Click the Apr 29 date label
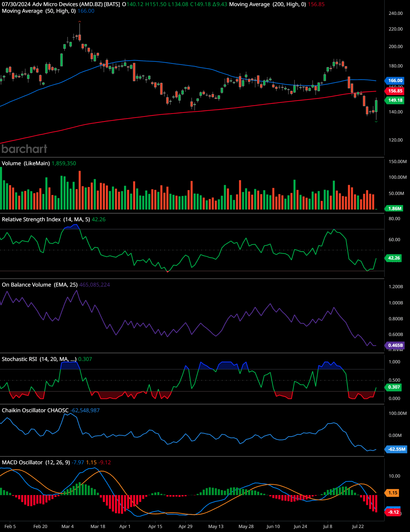 (x=185, y=526)
